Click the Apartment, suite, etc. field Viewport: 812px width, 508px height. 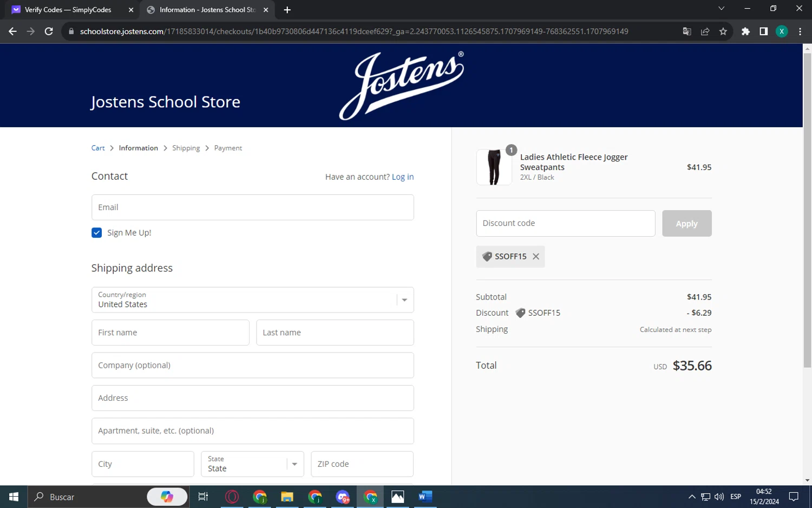coord(253,431)
